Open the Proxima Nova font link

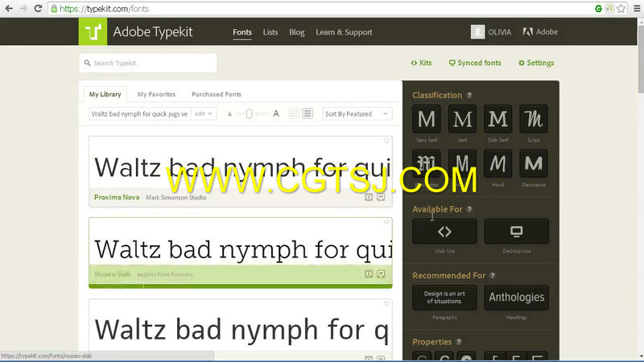click(x=117, y=197)
